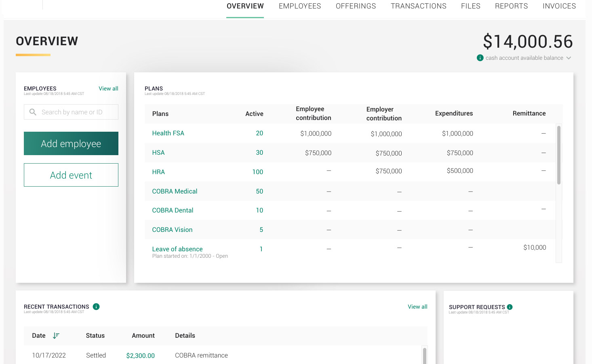Open View all in Recent Transactions

(x=417, y=307)
